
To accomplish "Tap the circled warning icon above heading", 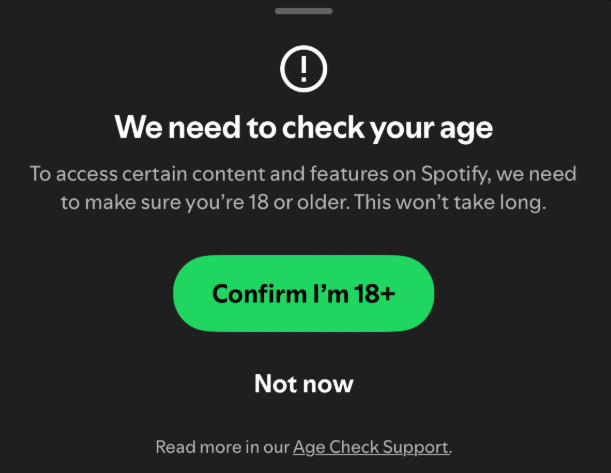I will click(x=304, y=69).
